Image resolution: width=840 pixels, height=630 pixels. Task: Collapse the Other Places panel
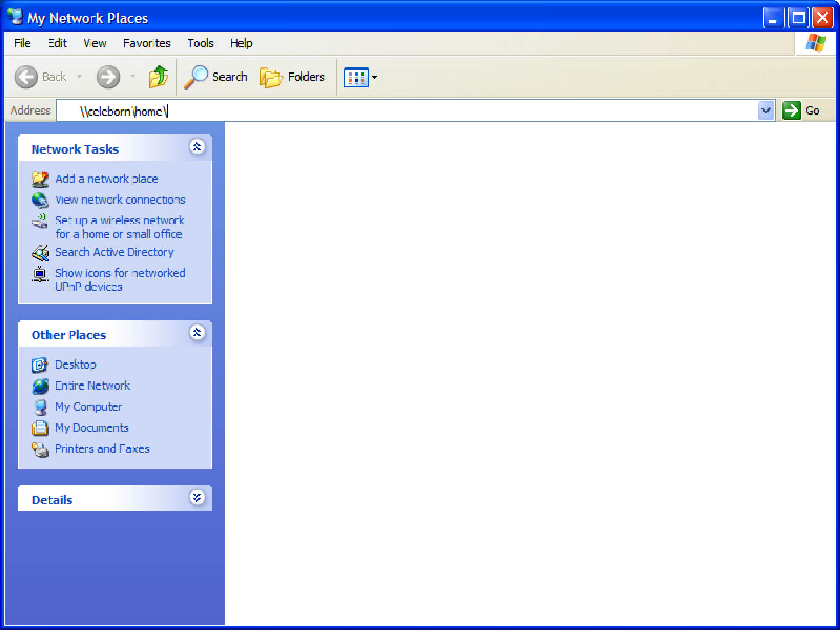pos(197,332)
